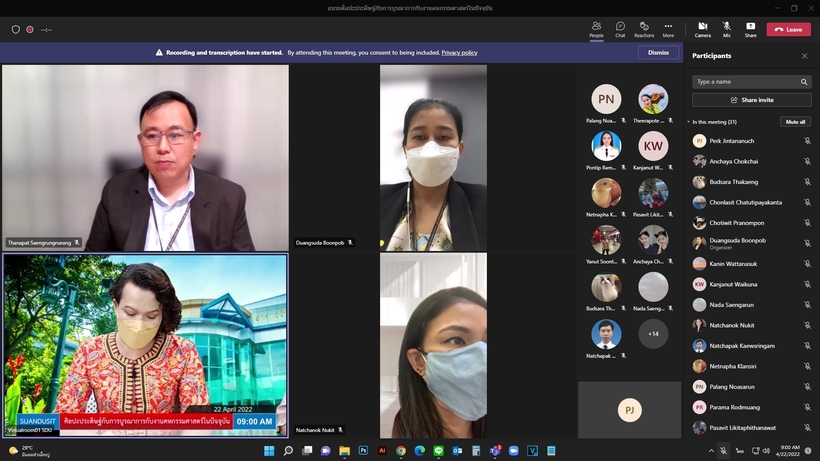
Task: Click Netnapha K avatar tile
Action: pyautogui.click(x=606, y=193)
